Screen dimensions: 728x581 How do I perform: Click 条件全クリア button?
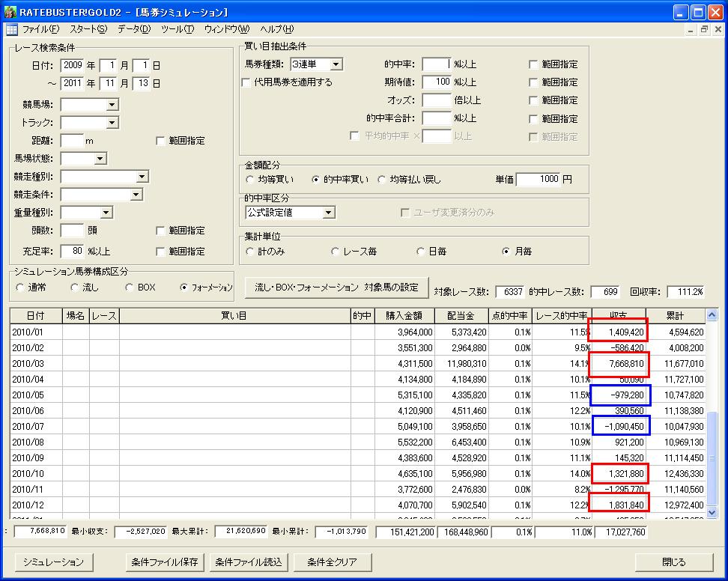pos(332,562)
